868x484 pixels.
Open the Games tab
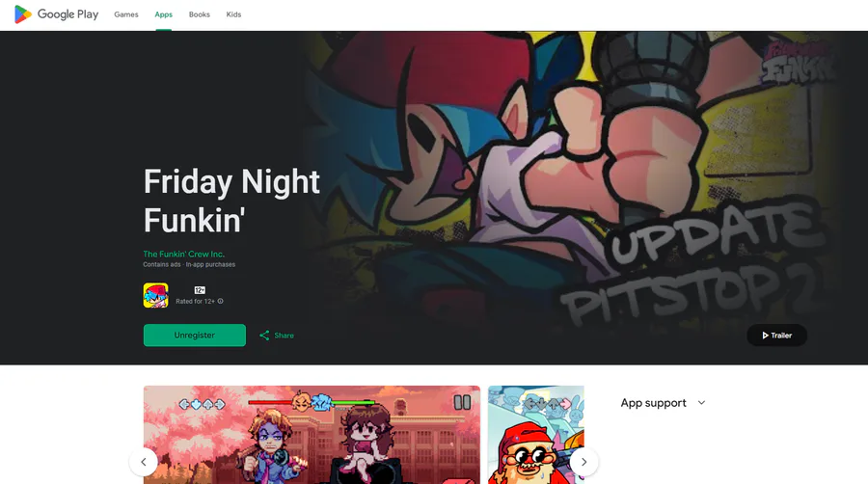pyautogui.click(x=126, y=14)
